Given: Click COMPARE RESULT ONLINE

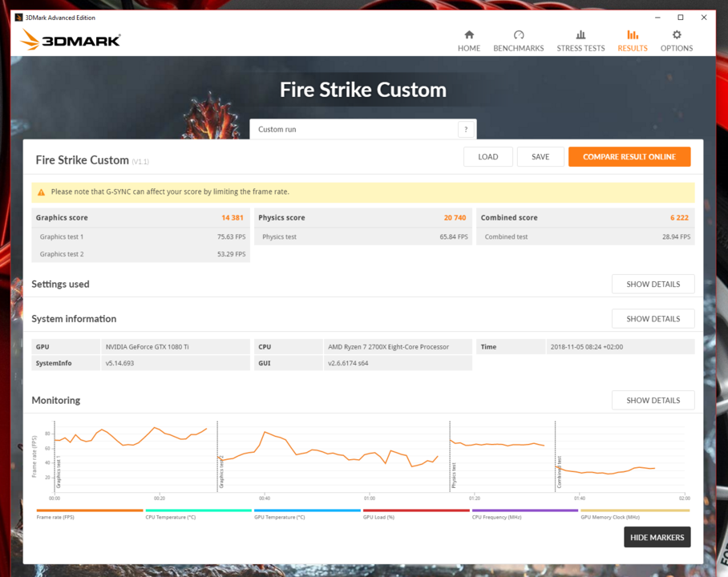Looking at the screenshot, I should [x=629, y=157].
